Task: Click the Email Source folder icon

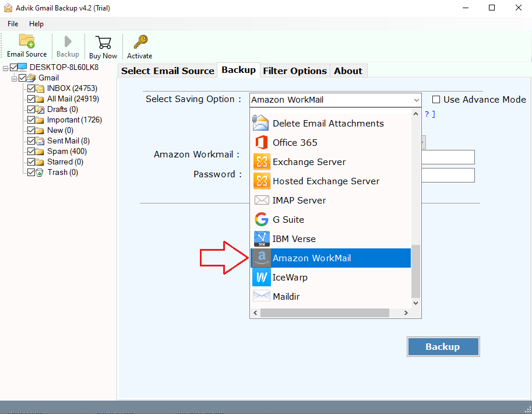Action: 27,41
